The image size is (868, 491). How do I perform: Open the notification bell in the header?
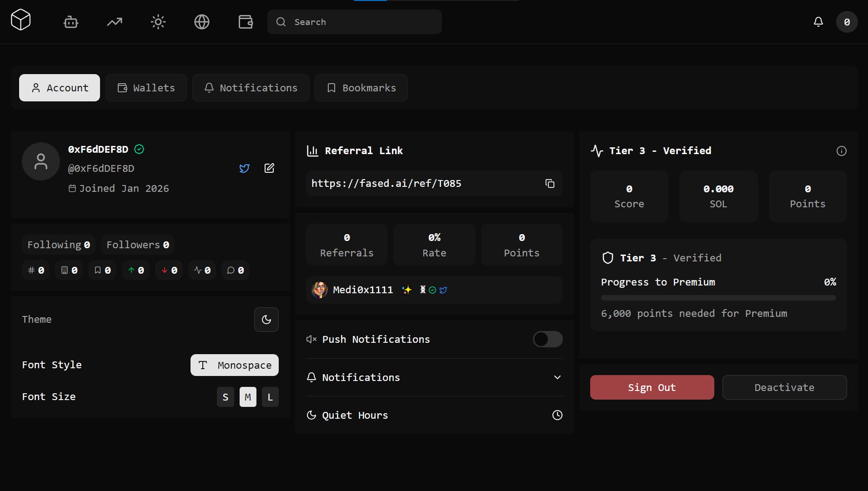pyautogui.click(x=818, y=22)
